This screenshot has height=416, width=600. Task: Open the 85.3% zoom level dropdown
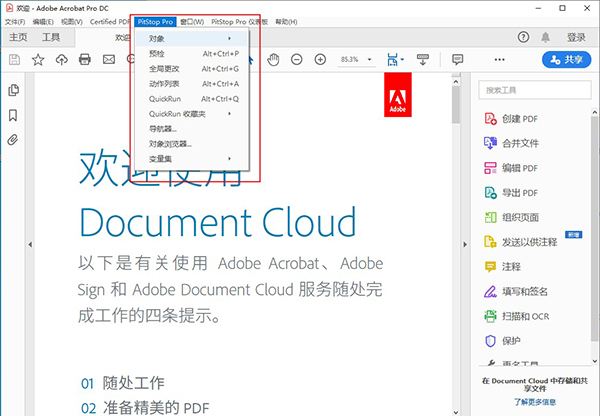(x=354, y=59)
